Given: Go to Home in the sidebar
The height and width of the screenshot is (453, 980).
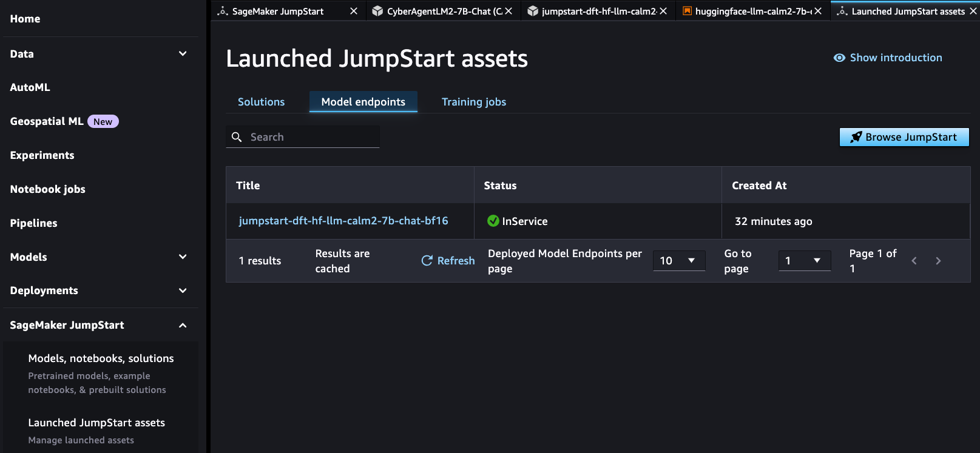Looking at the screenshot, I should [25, 19].
